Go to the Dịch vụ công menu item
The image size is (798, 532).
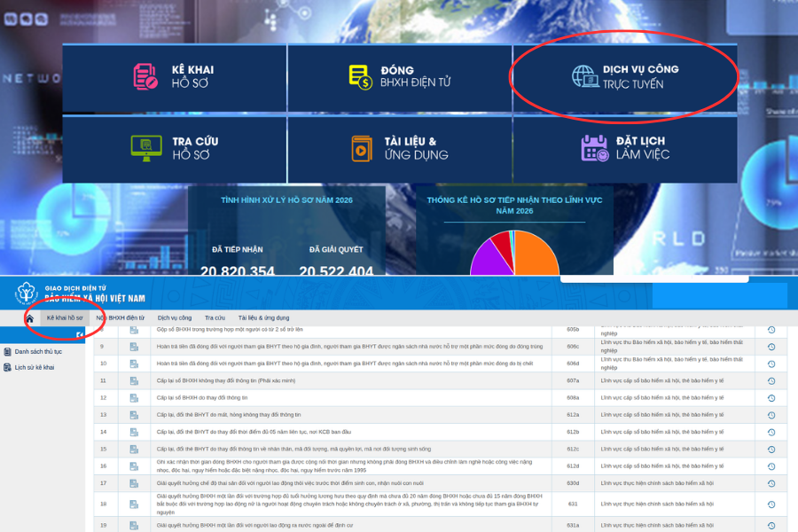[175, 317]
